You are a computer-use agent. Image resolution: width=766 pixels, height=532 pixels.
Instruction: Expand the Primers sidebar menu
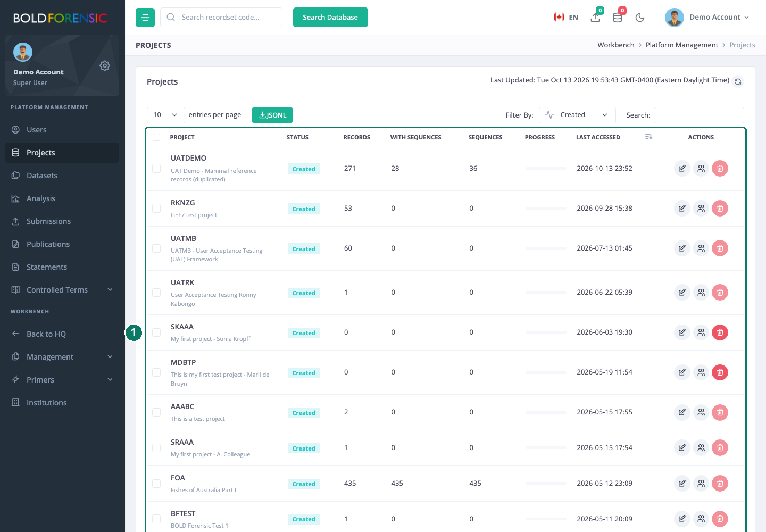62,380
